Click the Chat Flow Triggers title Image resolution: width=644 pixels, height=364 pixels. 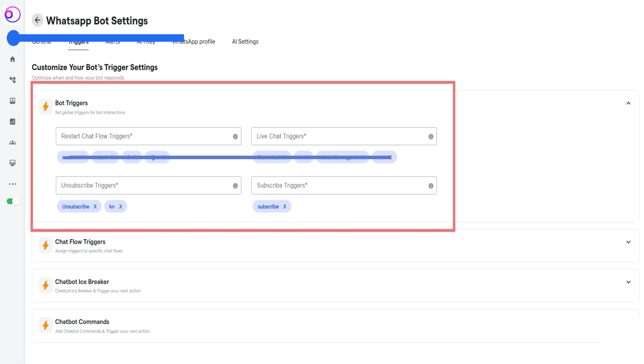(x=80, y=242)
